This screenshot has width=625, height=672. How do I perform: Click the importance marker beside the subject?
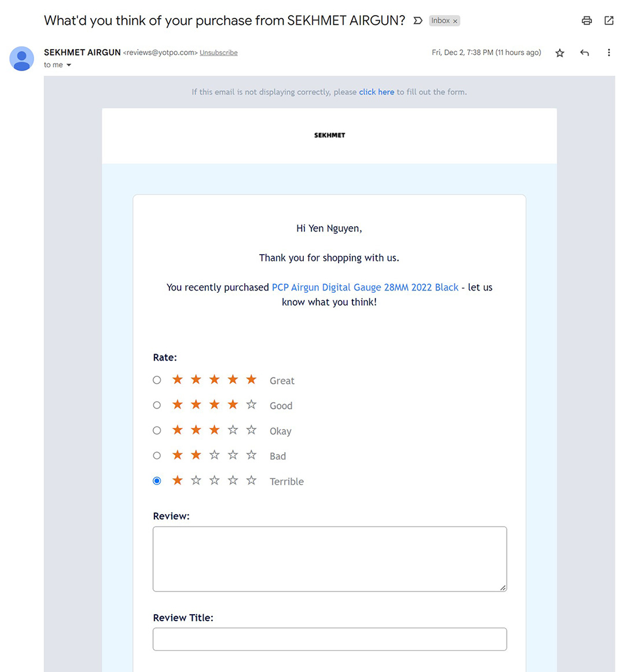[x=418, y=21]
